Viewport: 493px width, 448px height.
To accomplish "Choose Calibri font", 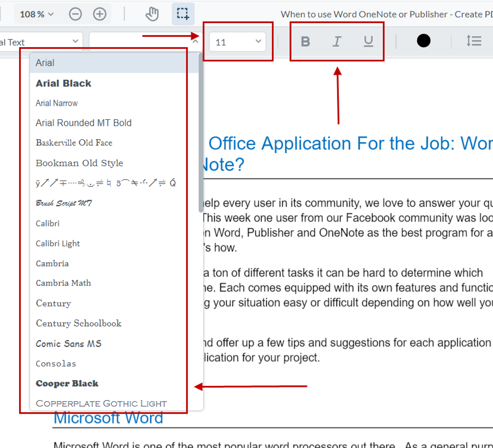I will click(x=114, y=223).
